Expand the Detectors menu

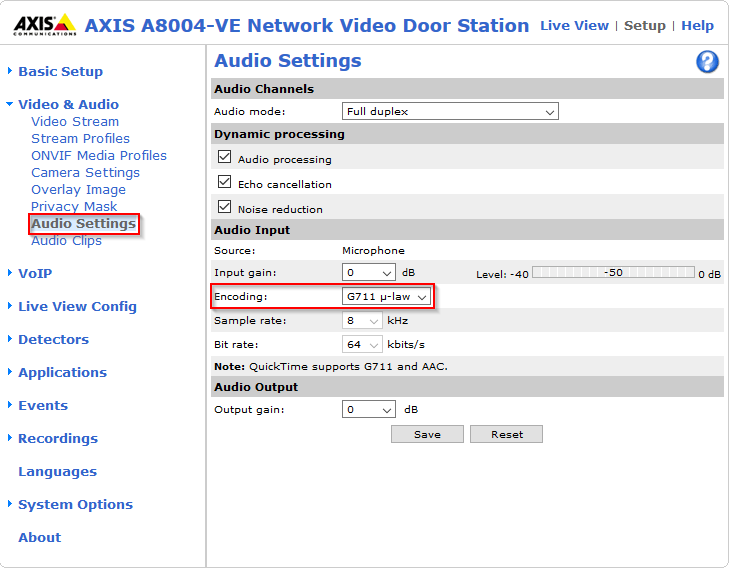click(53, 339)
